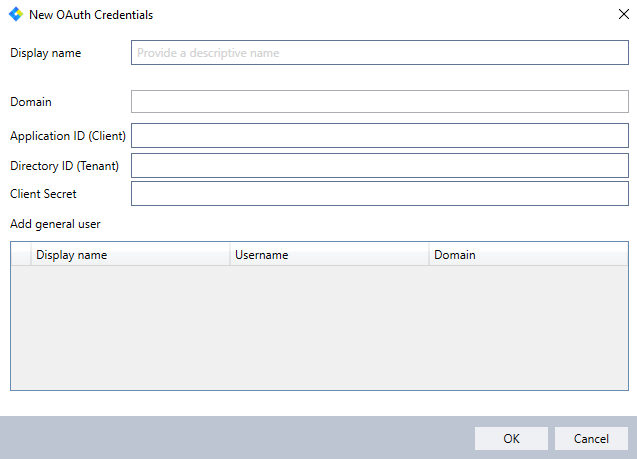The image size is (637, 459).
Task: Click the empty general user list area
Action: (319, 328)
